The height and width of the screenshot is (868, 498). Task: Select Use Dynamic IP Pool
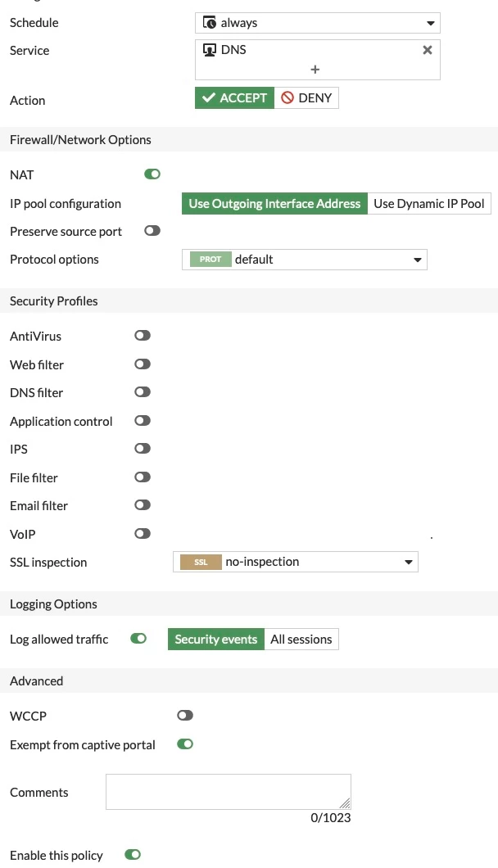[428, 204]
